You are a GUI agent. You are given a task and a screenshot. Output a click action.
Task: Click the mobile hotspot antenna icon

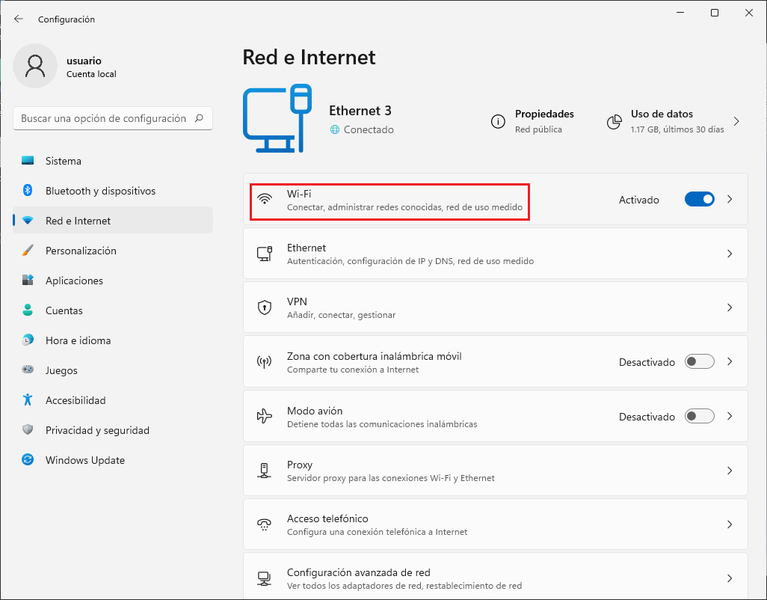pos(265,362)
